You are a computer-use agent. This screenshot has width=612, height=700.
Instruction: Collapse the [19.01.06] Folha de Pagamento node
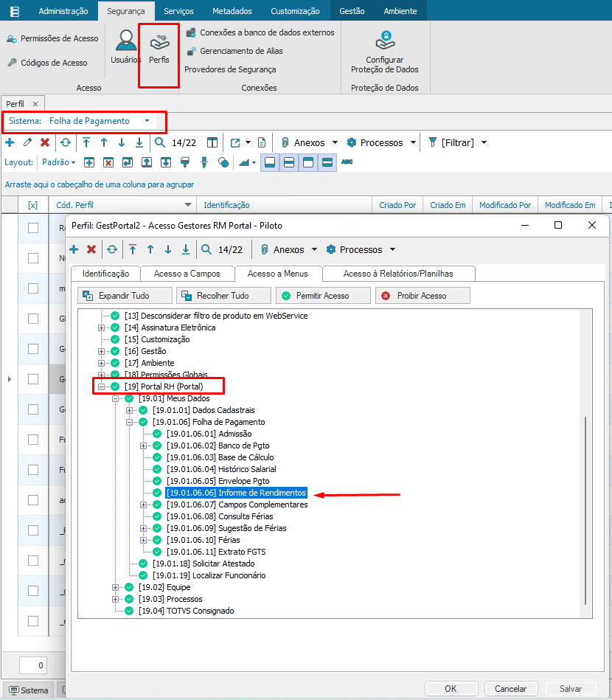point(129,422)
